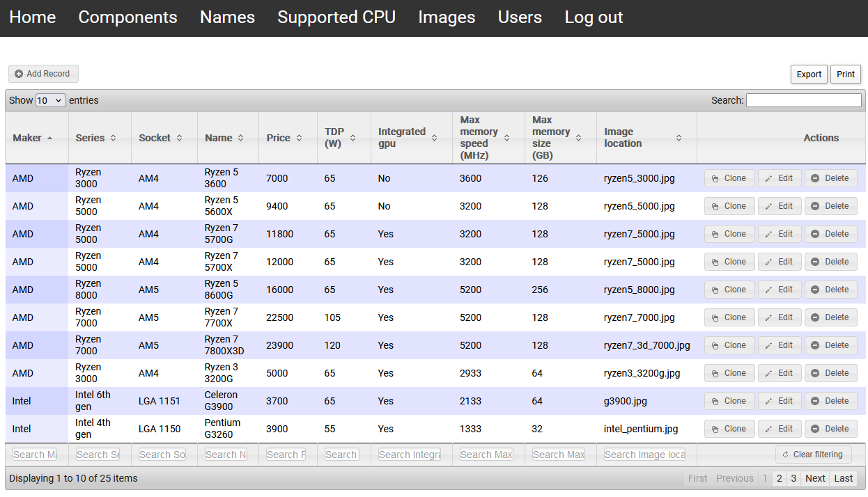
Task: Clone the Ryzen 7 7800X3D row
Action: tap(729, 345)
